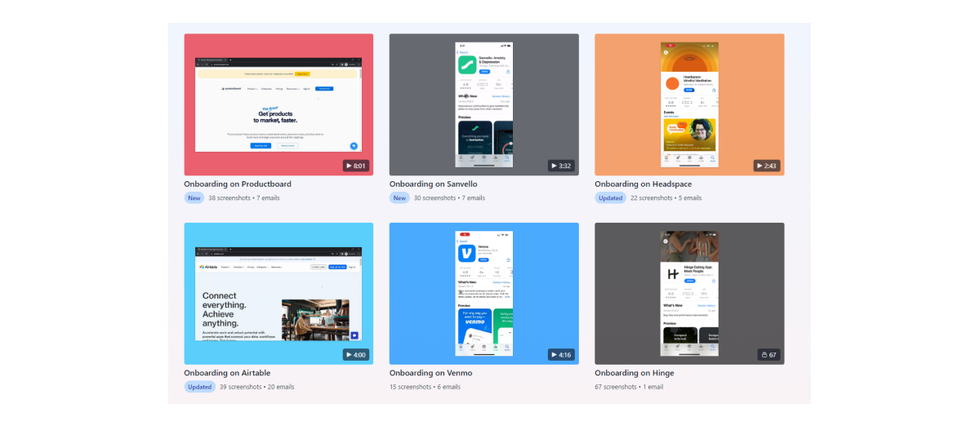Screen dimensions: 980x426
Task: Open the Hinge onboarding thumbnail
Action: pos(689,294)
